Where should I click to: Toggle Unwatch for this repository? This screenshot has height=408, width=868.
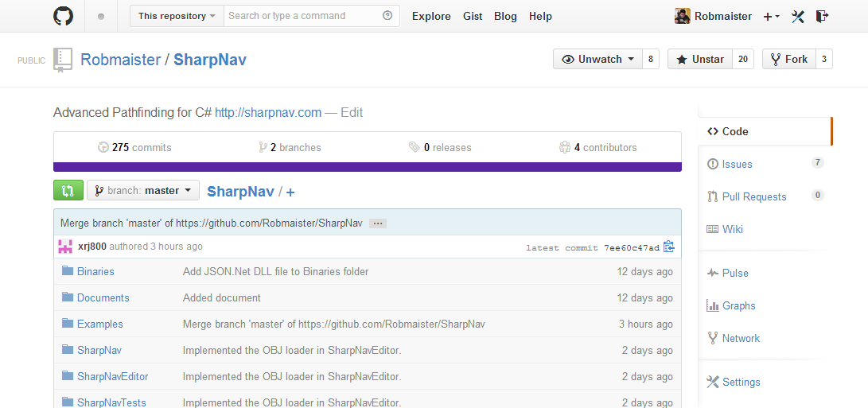597,59
